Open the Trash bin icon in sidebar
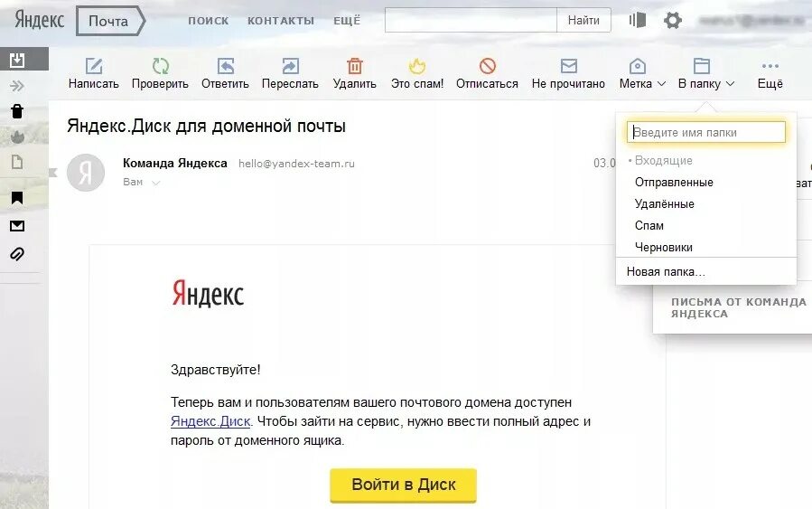 tap(17, 111)
